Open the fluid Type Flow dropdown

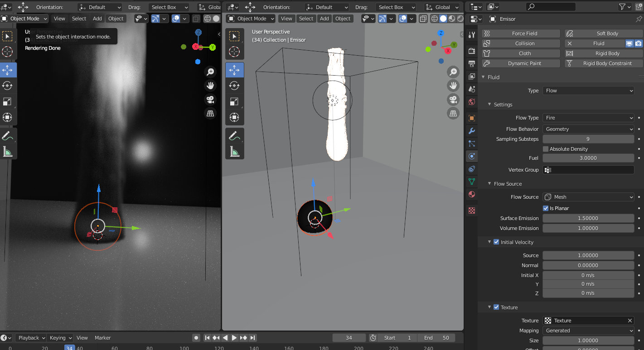(589, 91)
